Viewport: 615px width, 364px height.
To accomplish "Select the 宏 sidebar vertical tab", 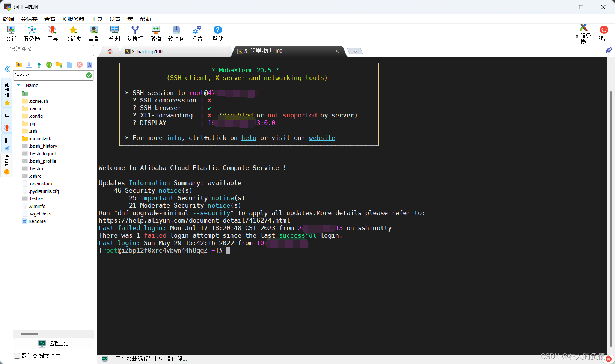I will coord(7,144).
